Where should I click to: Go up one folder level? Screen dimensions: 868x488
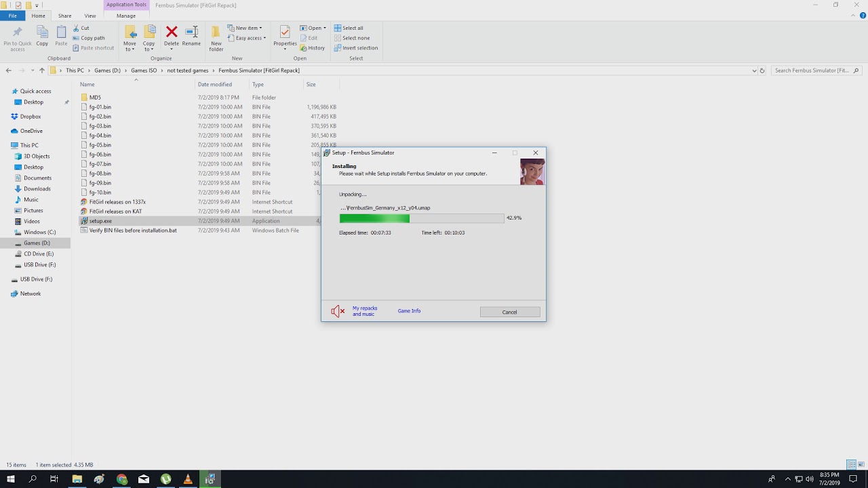tap(42, 70)
